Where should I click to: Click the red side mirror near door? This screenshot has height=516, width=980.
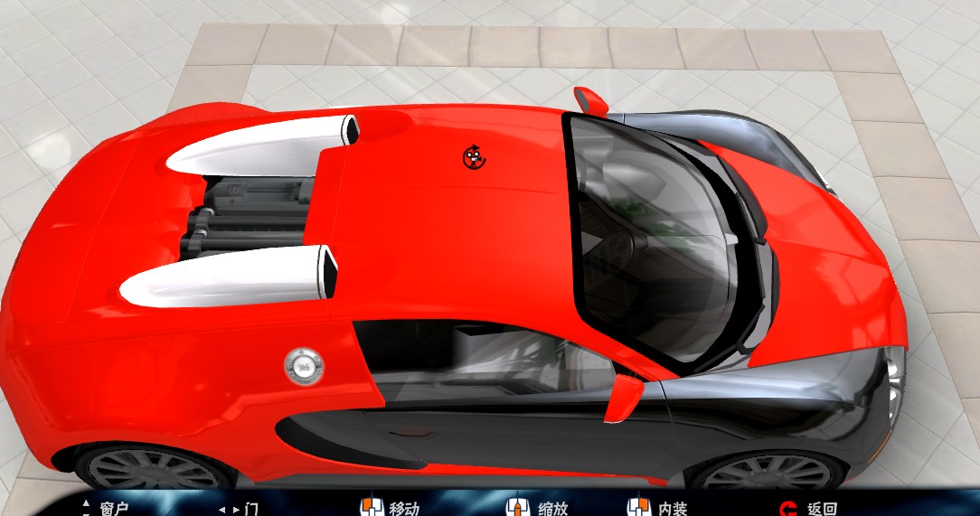625,399
